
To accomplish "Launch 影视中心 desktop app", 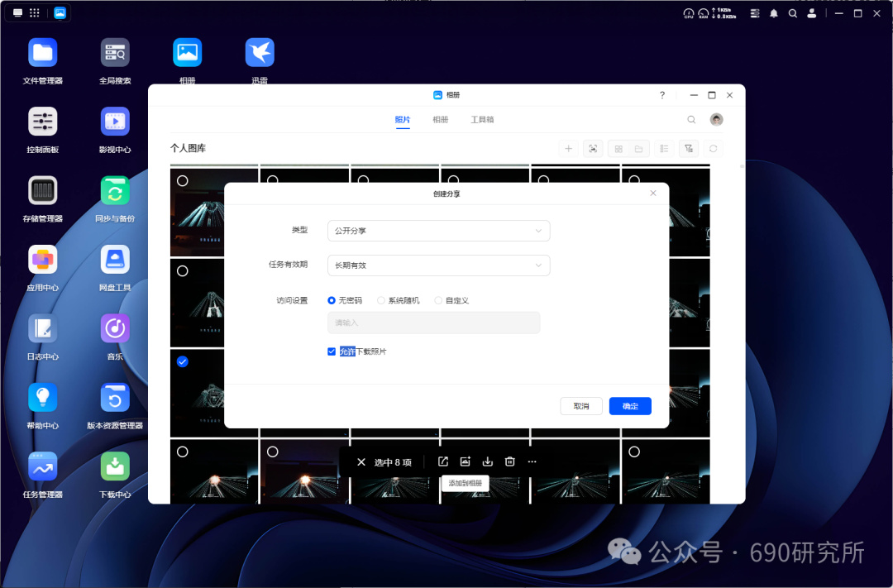I will [115, 122].
